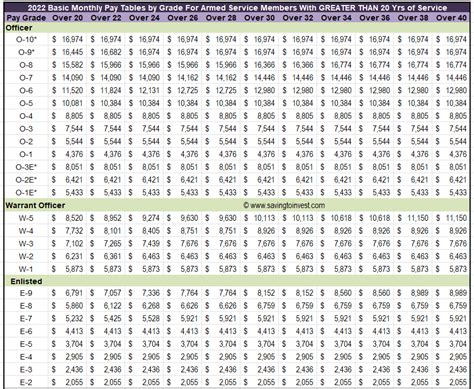Select the W-5 cell showing 8,520
Viewport: 474px width, 389px height.
pos(67,218)
